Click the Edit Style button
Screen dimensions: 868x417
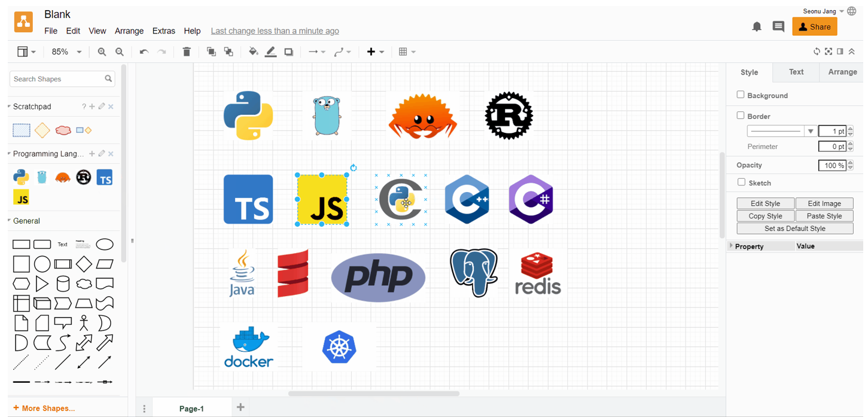pyautogui.click(x=765, y=203)
